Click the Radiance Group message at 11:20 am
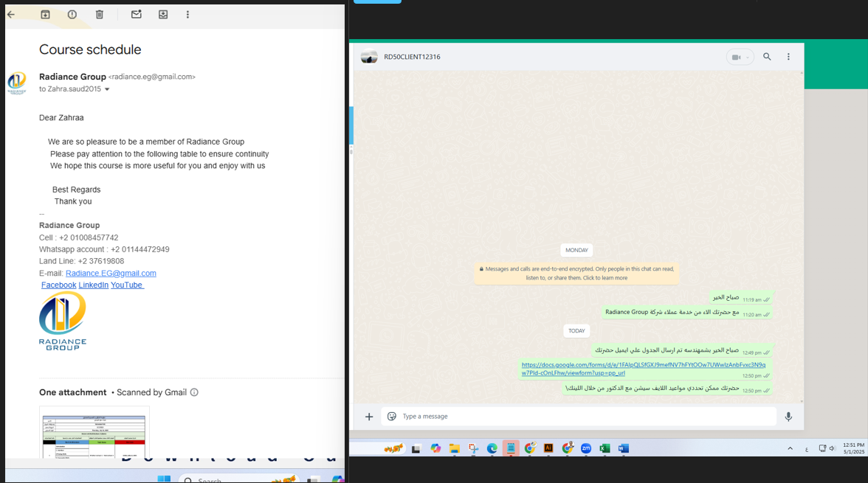Screen dimensions: 868x483 tap(687, 313)
